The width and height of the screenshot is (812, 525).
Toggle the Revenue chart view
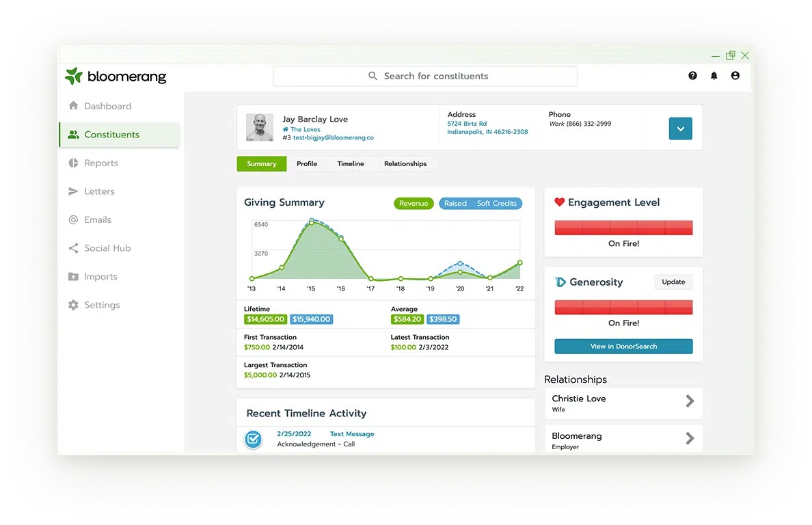point(414,203)
